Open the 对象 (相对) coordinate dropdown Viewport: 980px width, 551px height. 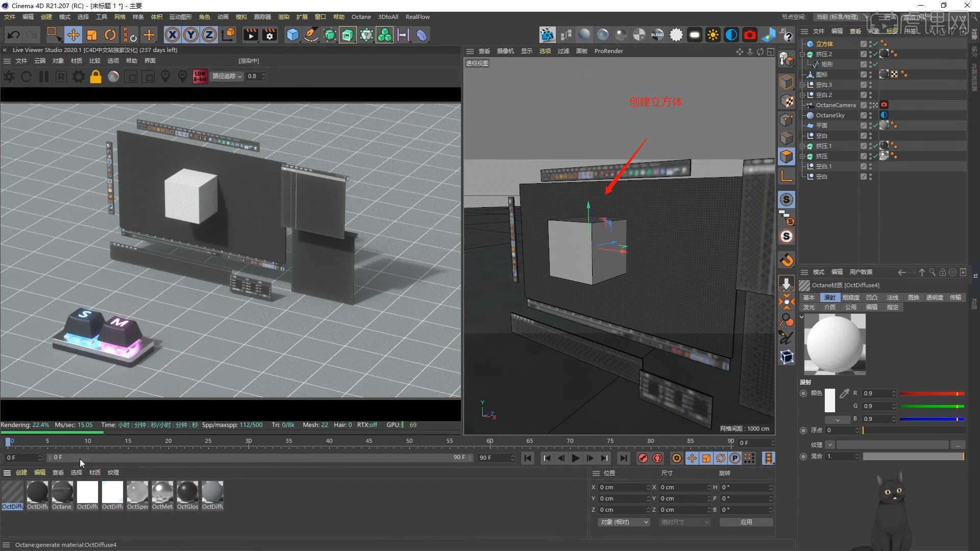[x=624, y=522]
